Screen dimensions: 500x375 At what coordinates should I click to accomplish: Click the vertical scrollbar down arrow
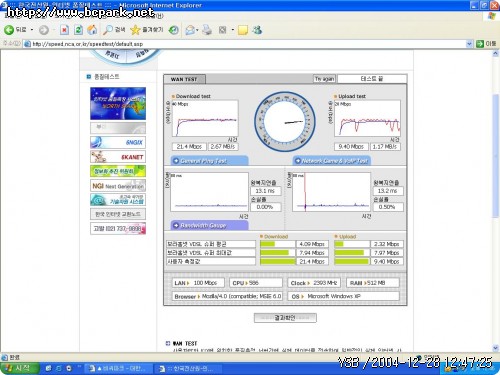point(495,348)
